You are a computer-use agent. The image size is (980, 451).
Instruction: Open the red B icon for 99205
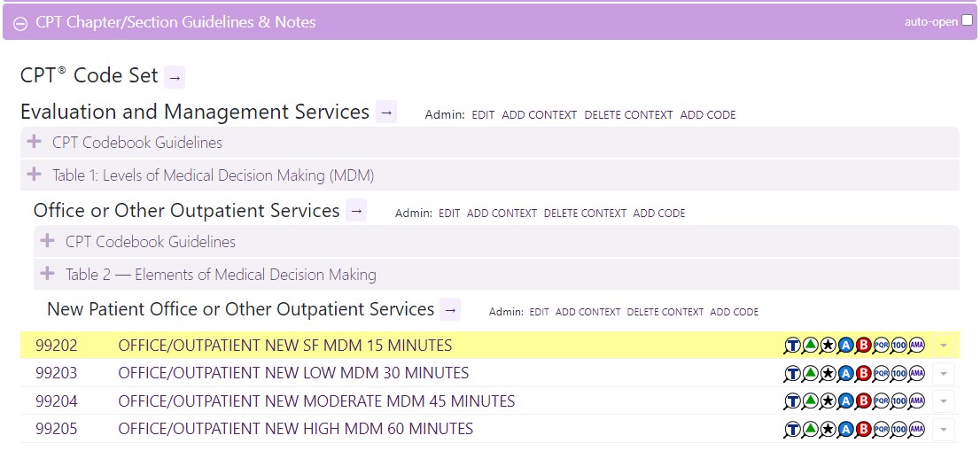[x=863, y=429]
